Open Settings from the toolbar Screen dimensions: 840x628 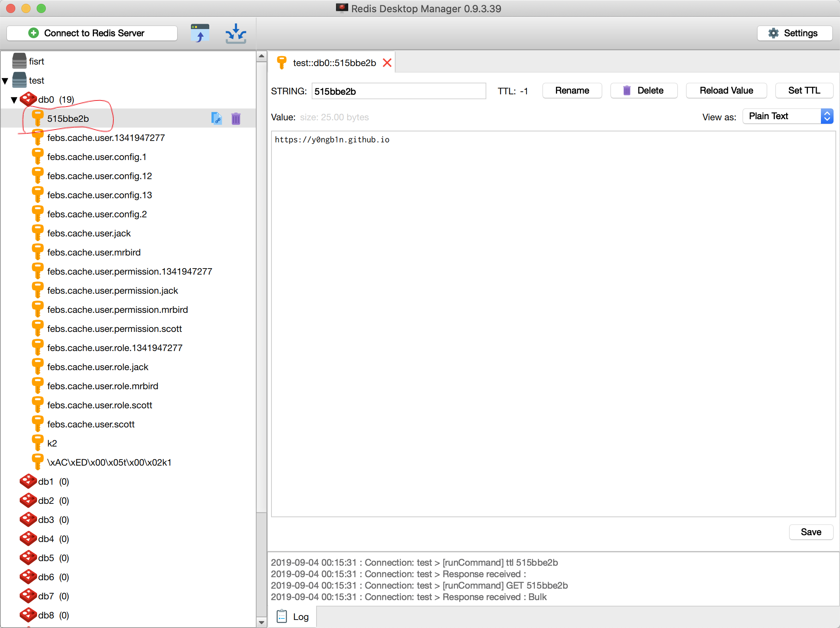(794, 33)
